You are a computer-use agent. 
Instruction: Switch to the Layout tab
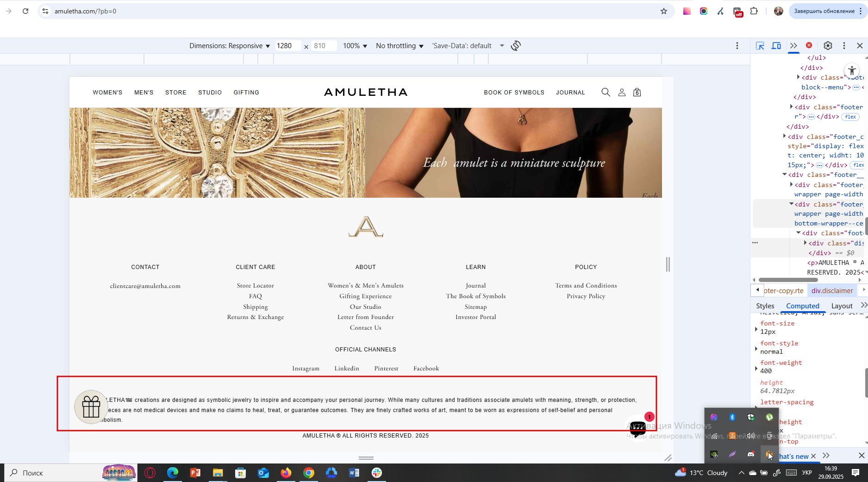tap(842, 306)
